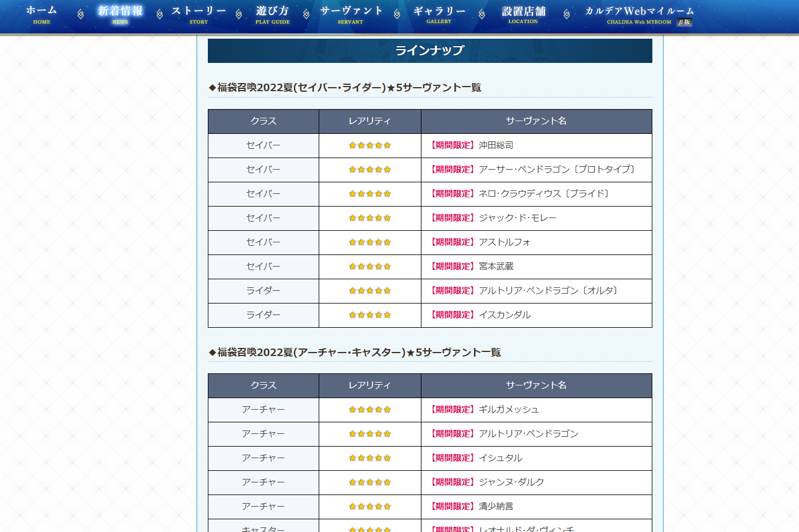Image resolution: width=799 pixels, height=532 pixels.
Task: Click the star rating in the イスカンダル row
Action: tap(369, 315)
